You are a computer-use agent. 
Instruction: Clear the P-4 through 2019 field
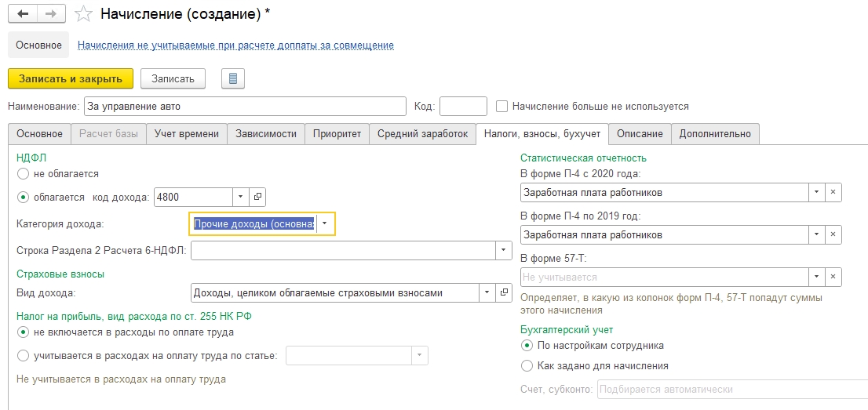[x=833, y=234]
